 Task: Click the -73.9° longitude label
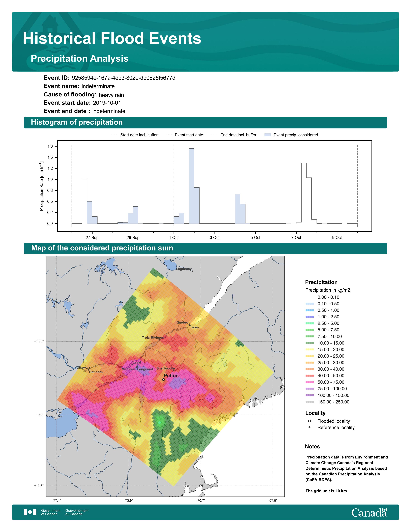[129, 501]
